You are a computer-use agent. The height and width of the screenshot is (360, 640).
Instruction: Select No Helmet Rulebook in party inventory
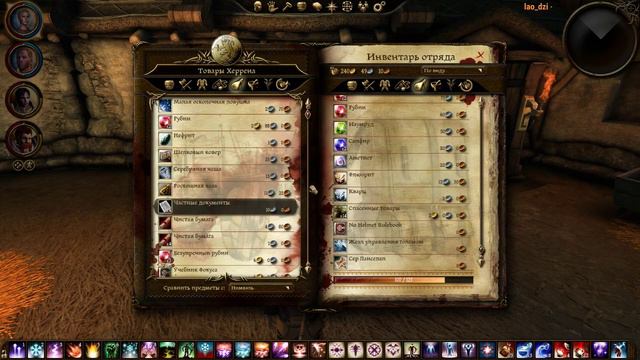(401, 228)
